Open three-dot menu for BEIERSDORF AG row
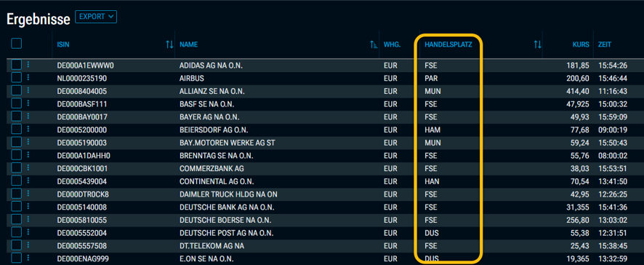 28,129
